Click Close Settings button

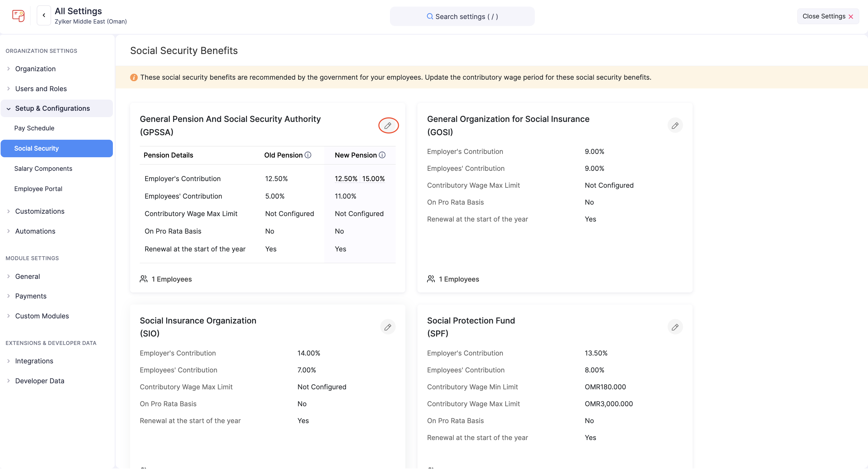tap(828, 16)
